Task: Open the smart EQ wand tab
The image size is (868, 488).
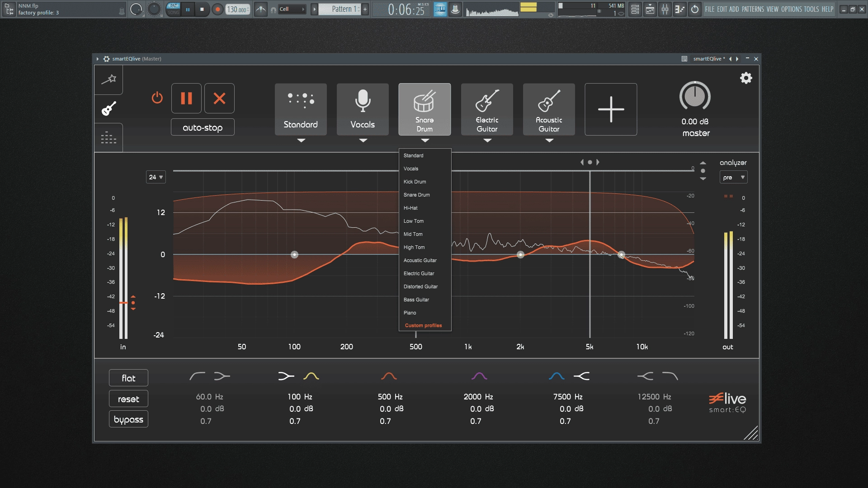Action: (x=108, y=80)
